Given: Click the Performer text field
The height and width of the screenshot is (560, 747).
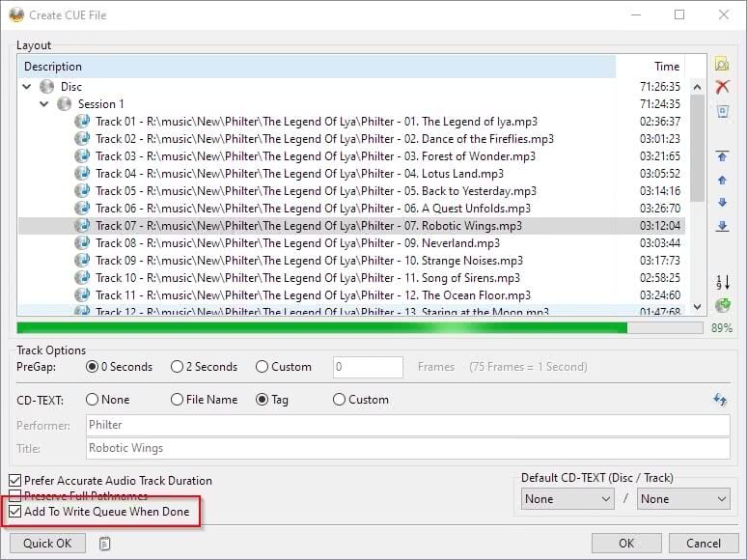Looking at the screenshot, I should [408, 425].
